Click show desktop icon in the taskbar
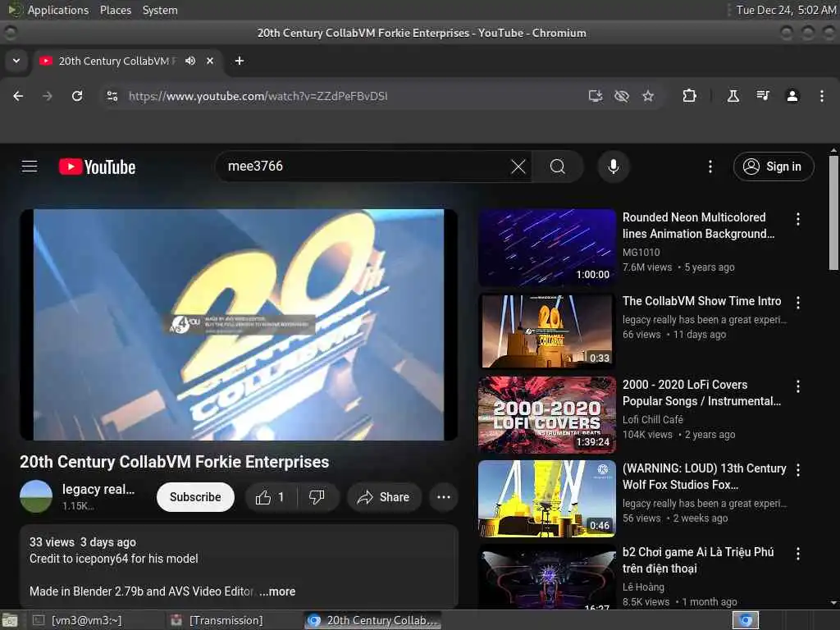 pos(10,620)
